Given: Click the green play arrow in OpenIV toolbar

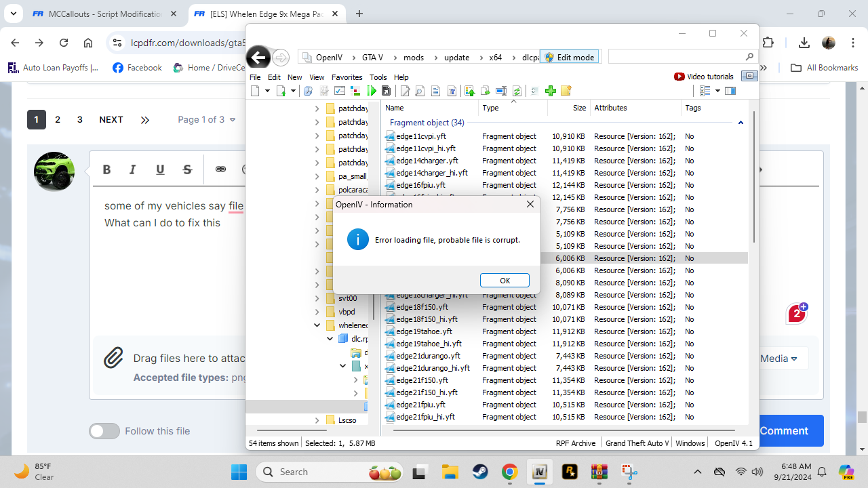Looking at the screenshot, I should coord(372,91).
